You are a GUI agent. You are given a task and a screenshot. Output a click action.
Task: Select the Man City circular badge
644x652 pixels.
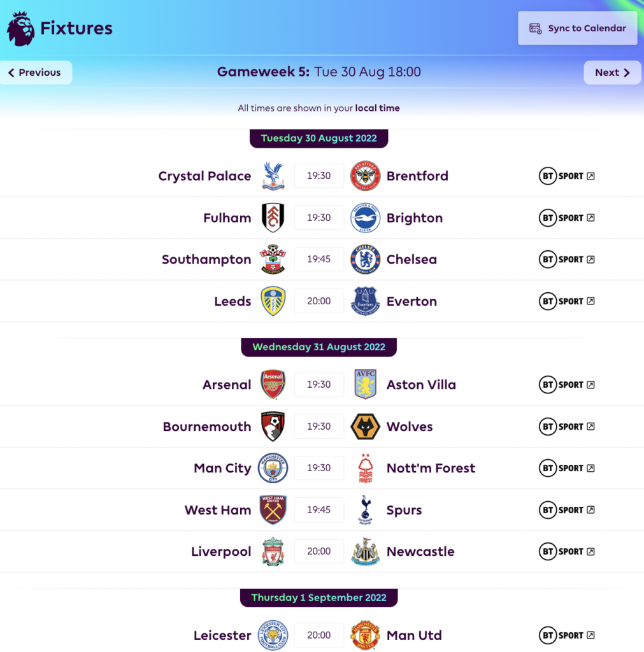273,467
